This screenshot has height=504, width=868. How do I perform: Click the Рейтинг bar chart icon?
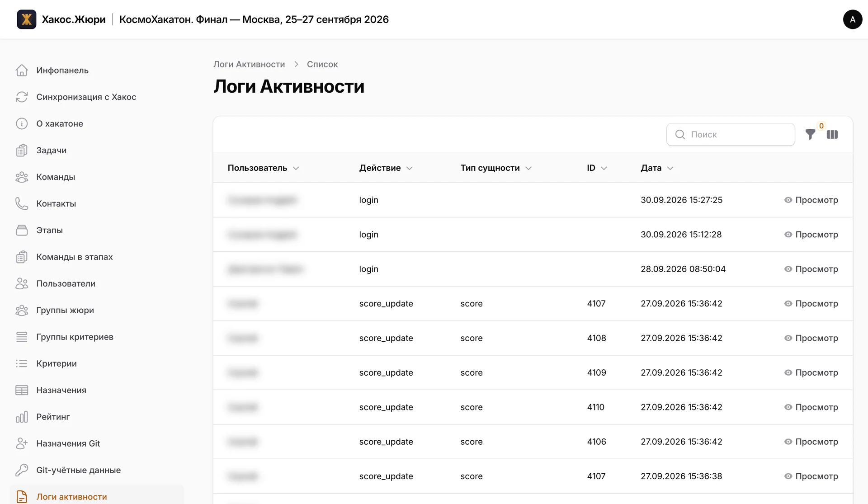tap(22, 417)
